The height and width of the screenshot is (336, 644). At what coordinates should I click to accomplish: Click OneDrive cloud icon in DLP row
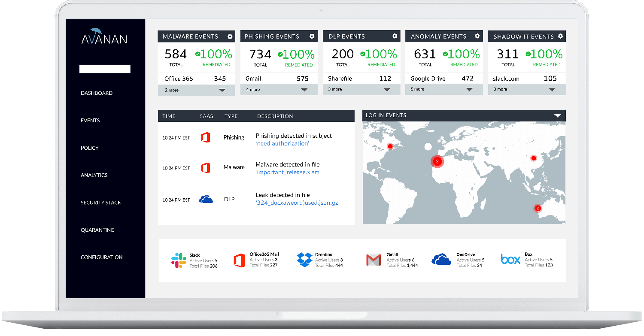pos(206,199)
